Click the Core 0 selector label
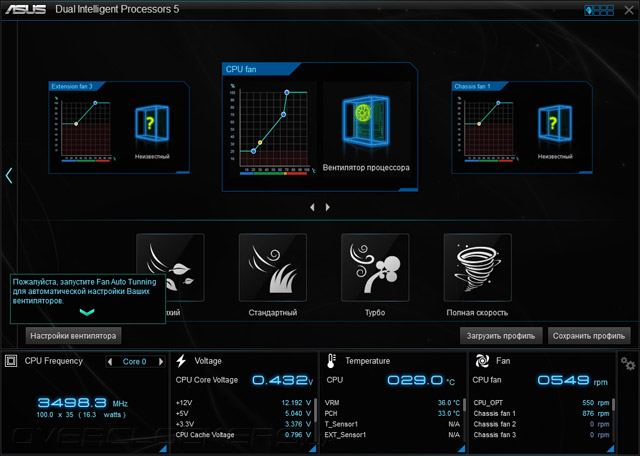640x456 pixels. coord(134,362)
